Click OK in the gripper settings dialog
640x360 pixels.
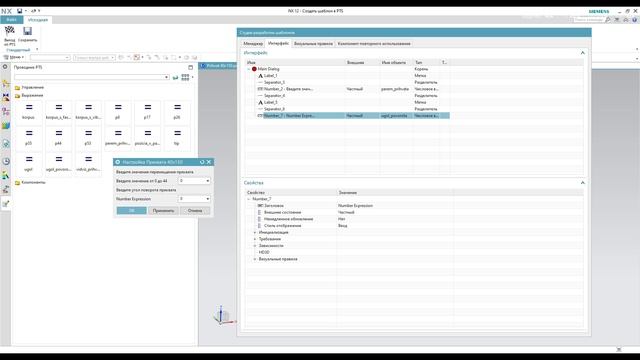[x=131, y=211]
